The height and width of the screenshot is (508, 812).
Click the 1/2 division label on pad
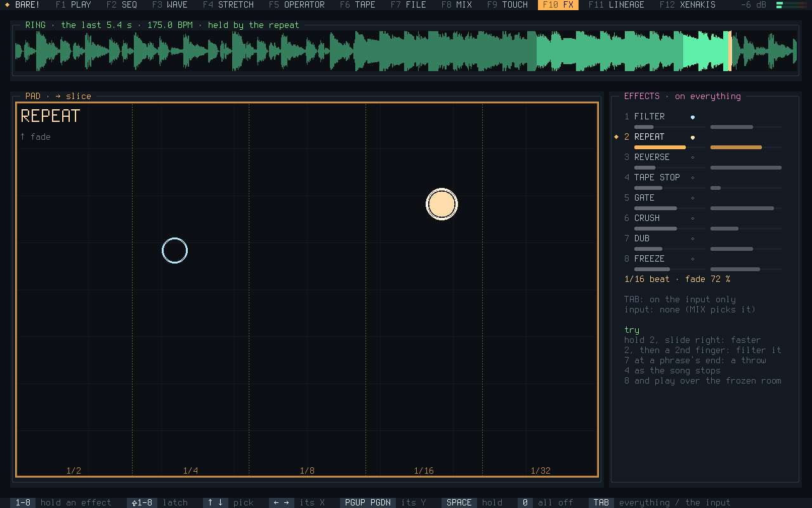74,471
